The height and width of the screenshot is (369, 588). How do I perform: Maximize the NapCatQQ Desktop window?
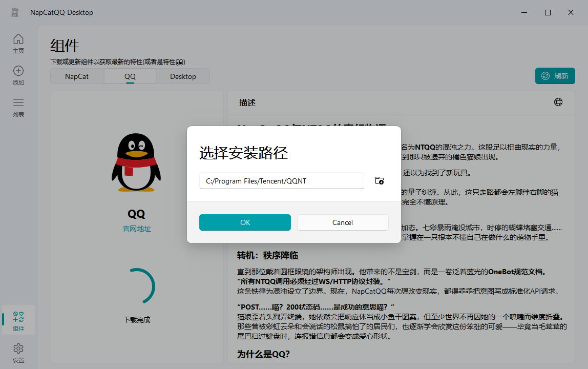click(548, 12)
